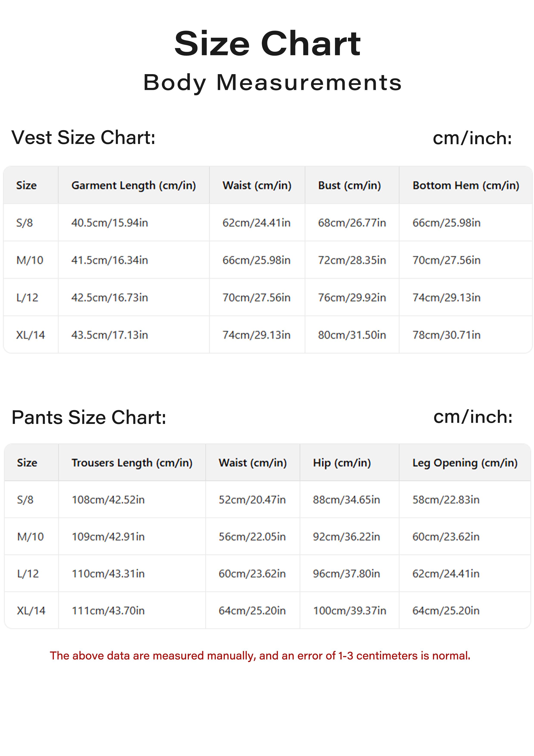
Task: Click the 78cm/30.71in bottom hem cell
Action: (x=446, y=335)
